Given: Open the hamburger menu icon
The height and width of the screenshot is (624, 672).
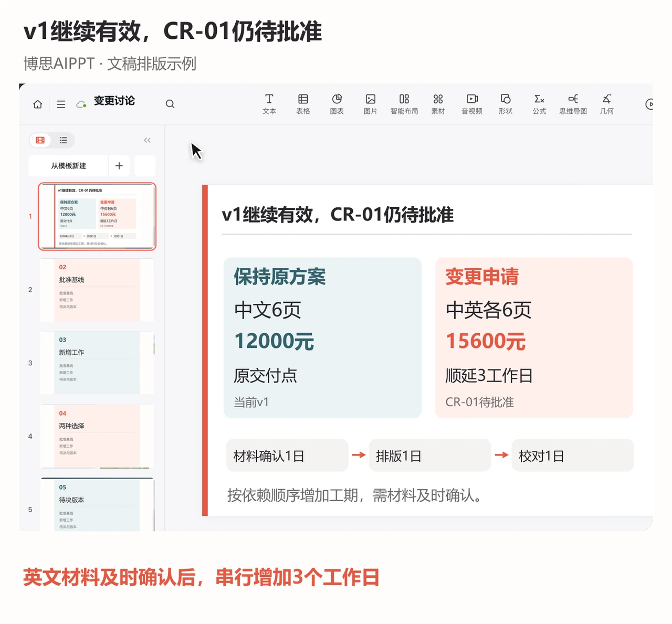Looking at the screenshot, I should pos(61,104).
